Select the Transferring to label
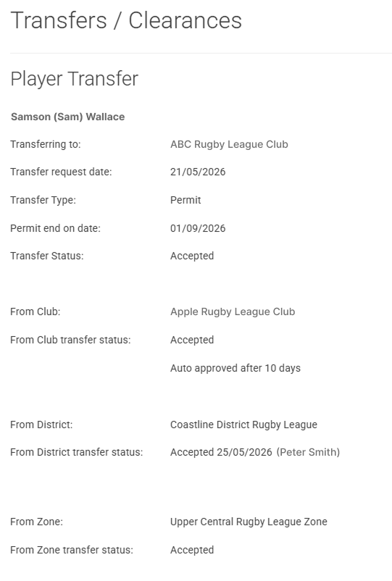The height and width of the screenshot is (581, 392). click(x=45, y=144)
